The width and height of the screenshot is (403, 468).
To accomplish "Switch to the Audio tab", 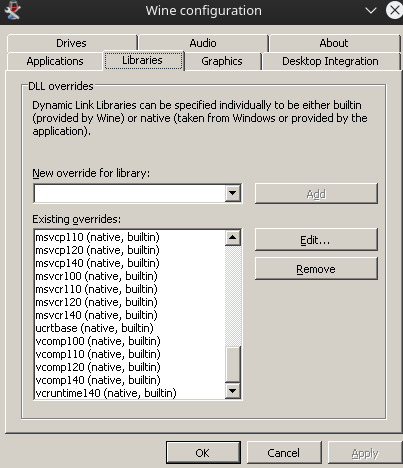I will click(203, 43).
